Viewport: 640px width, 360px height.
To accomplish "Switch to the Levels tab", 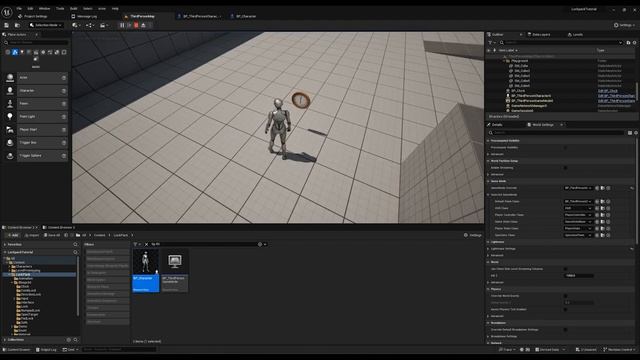I will [576, 35].
